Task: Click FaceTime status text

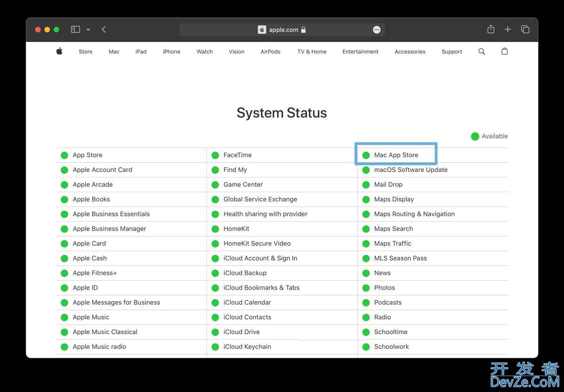Action: (x=237, y=155)
